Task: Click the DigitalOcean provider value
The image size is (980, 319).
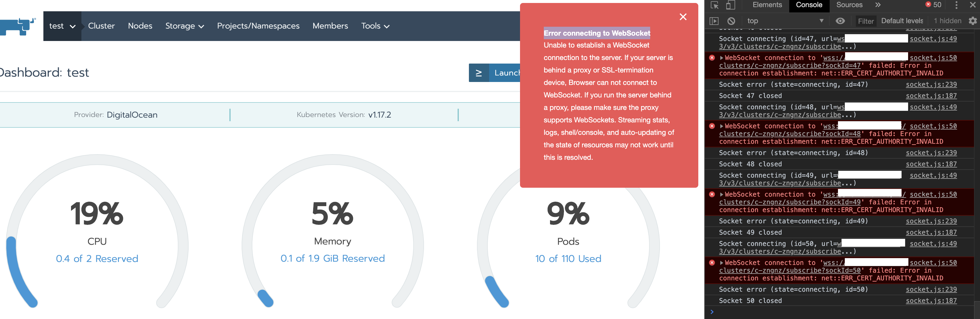Action: [x=132, y=115]
